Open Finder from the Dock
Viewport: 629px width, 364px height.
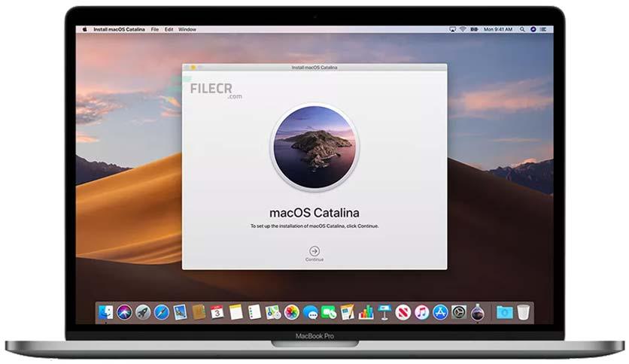pos(106,312)
